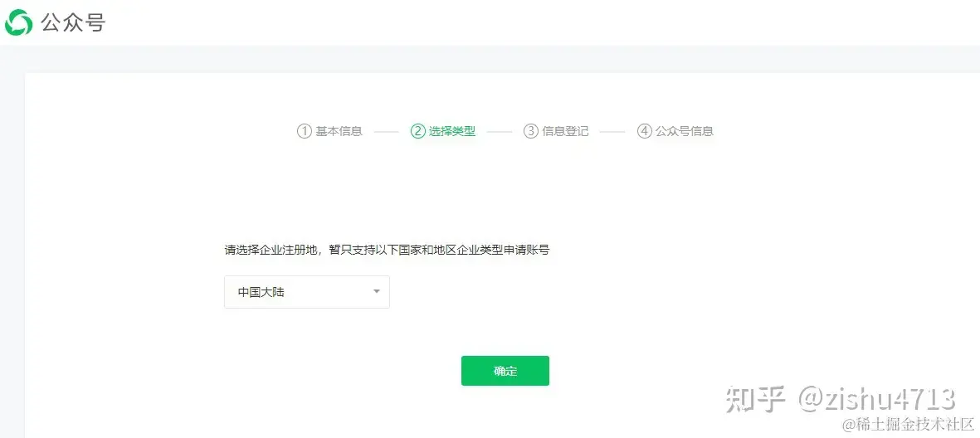Jump to the 信息登记 step label

(566, 131)
